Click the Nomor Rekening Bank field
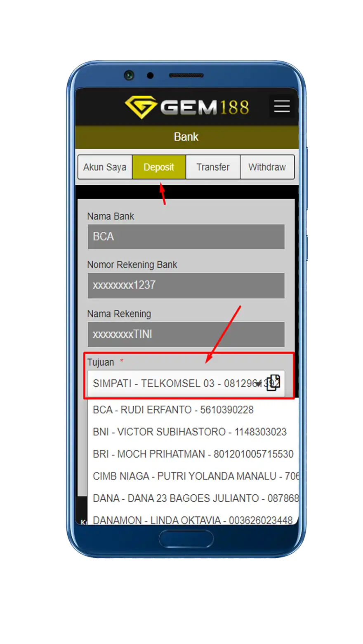Screen dimensions: 363x644 pyautogui.click(x=186, y=285)
